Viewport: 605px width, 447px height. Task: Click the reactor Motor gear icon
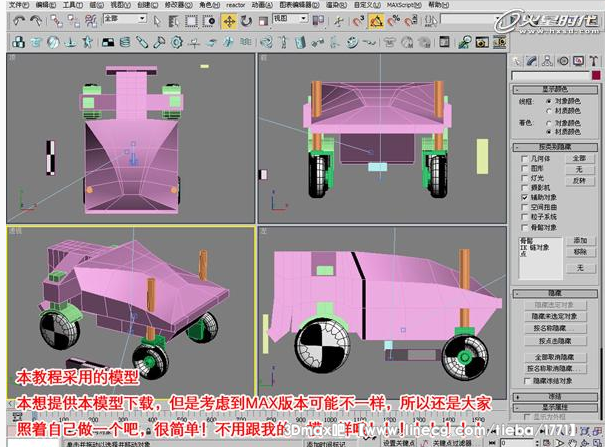coord(177,42)
